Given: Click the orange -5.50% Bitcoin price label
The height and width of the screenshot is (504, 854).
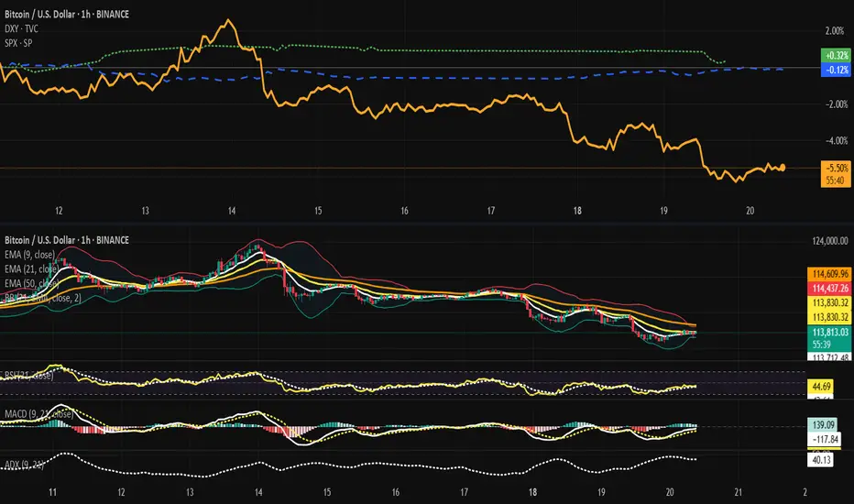Looking at the screenshot, I should coord(836,168).
